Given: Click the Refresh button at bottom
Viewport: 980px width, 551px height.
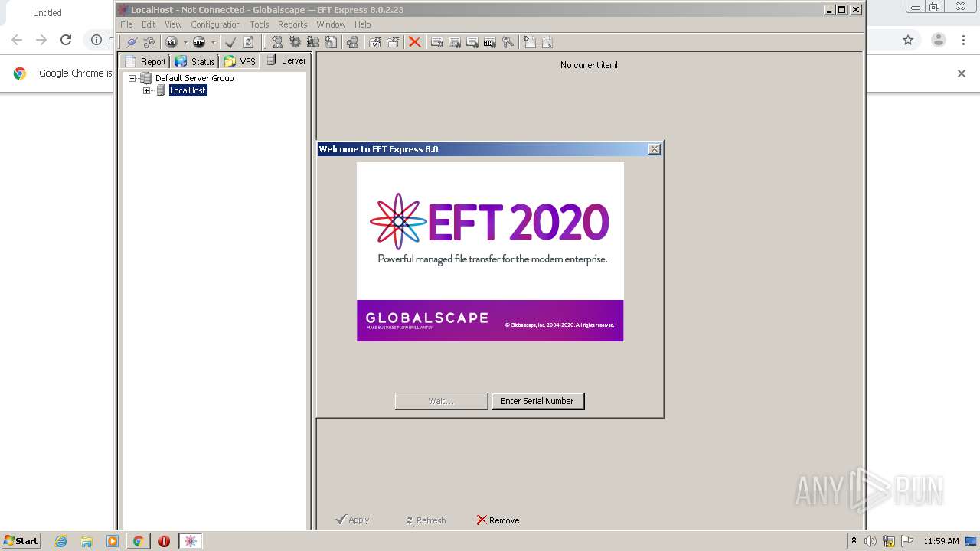Looking at the screenshot, I should [x=426, y=520].
